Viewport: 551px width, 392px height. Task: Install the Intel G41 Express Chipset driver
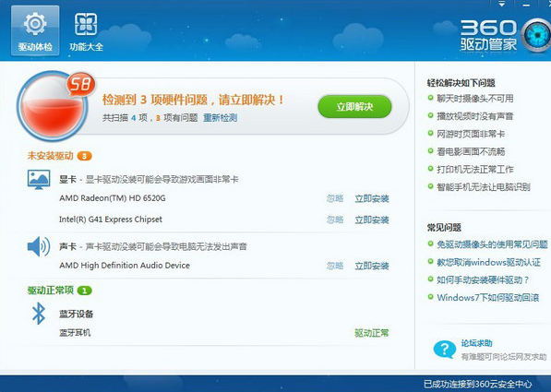point(372,220)
